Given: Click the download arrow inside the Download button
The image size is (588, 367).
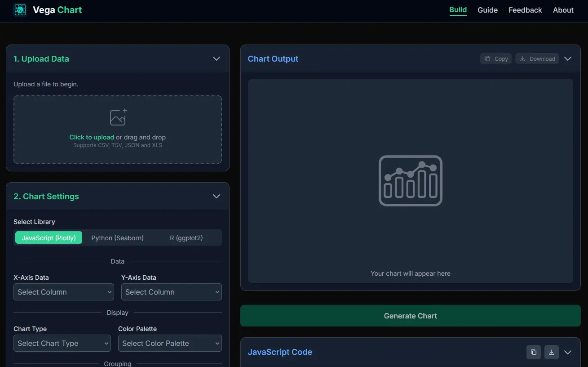Looking at the screenshot, I should [522, 58].
